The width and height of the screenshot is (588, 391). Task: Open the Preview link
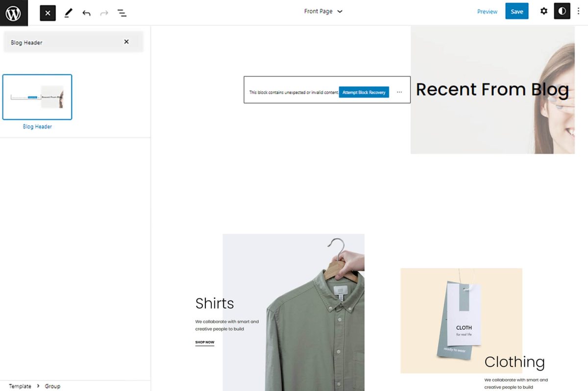[487, 11]
